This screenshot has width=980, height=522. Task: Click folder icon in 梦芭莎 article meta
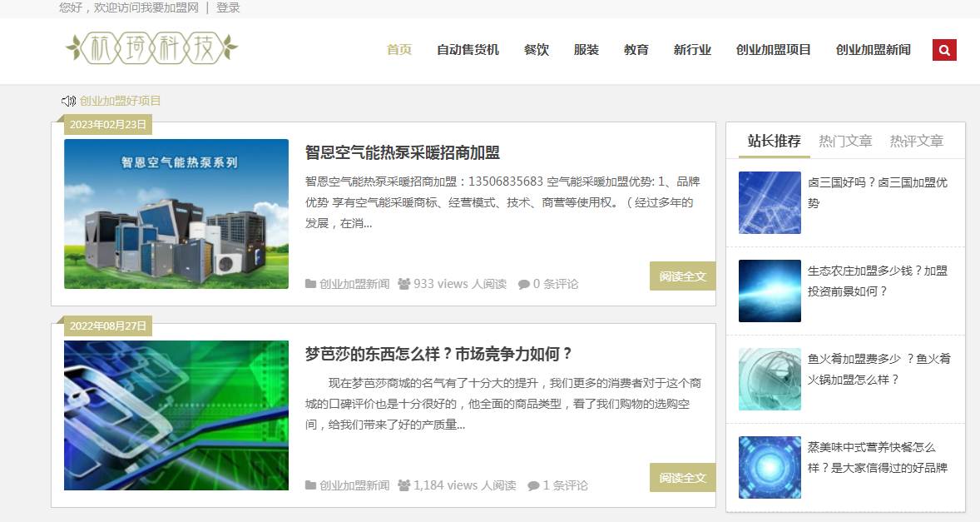(310, 485)
